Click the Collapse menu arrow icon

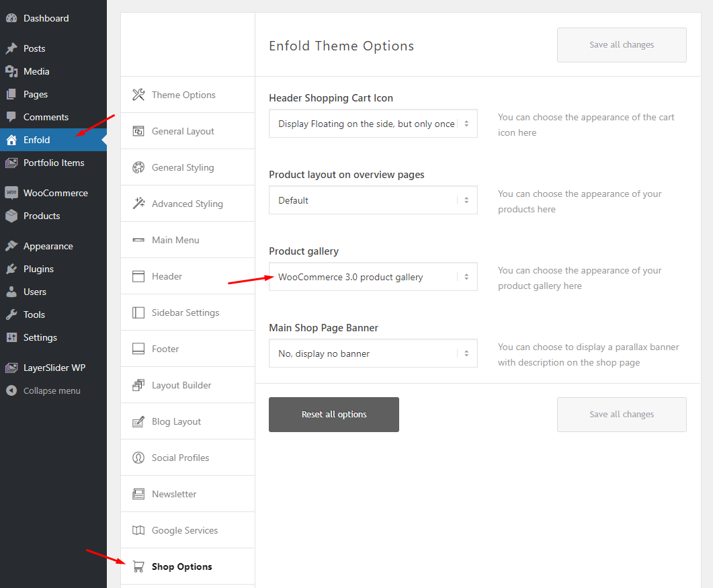tap(11, 390)
